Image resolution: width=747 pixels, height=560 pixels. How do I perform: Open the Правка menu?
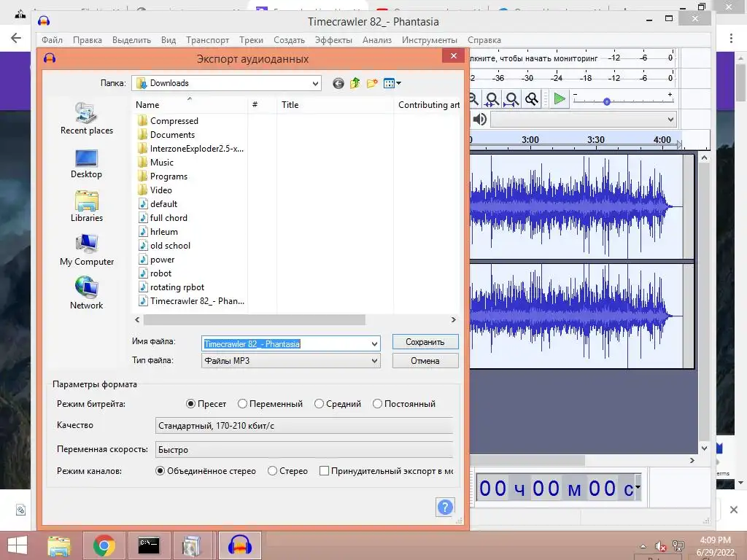88,40
